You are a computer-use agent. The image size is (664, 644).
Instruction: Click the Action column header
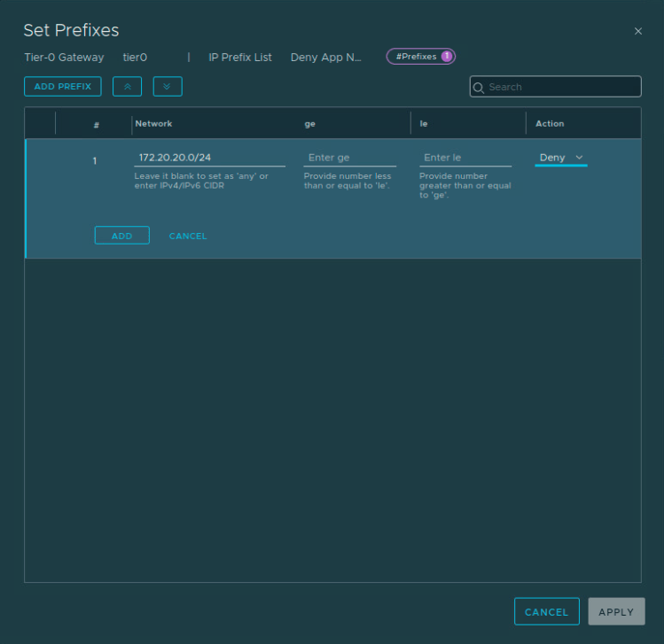coord(550,123)
